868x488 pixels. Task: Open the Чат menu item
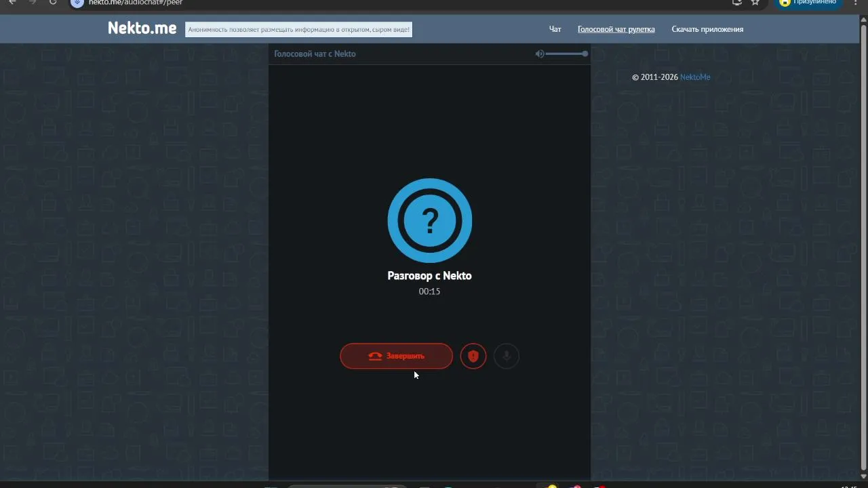[555, 29]
